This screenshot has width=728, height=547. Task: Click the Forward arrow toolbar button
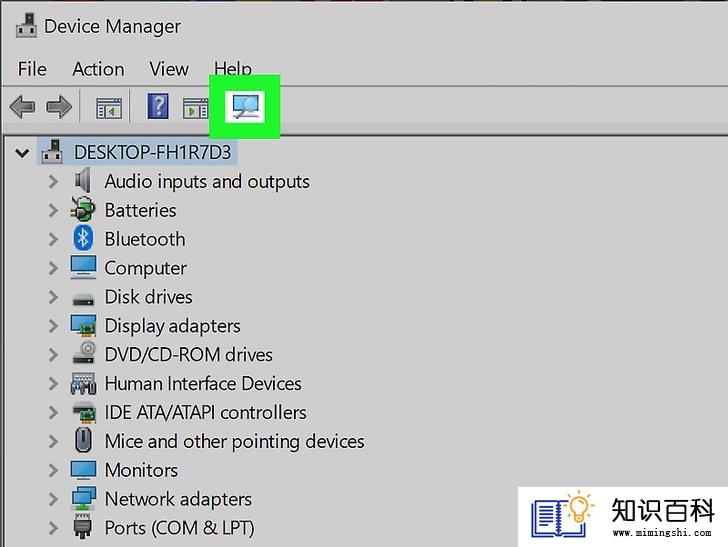[x=59, y=106]
